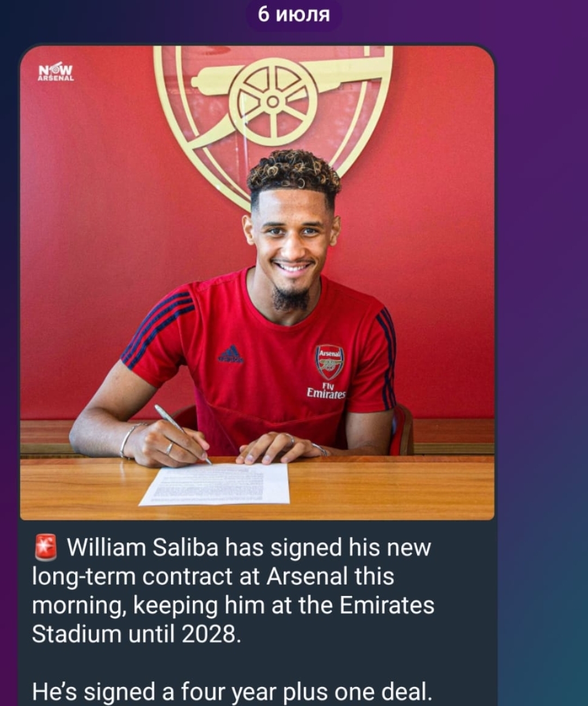Tap the bracelet on player's wrist
Screen dimensions: 588x706
(x=127, y=440)
